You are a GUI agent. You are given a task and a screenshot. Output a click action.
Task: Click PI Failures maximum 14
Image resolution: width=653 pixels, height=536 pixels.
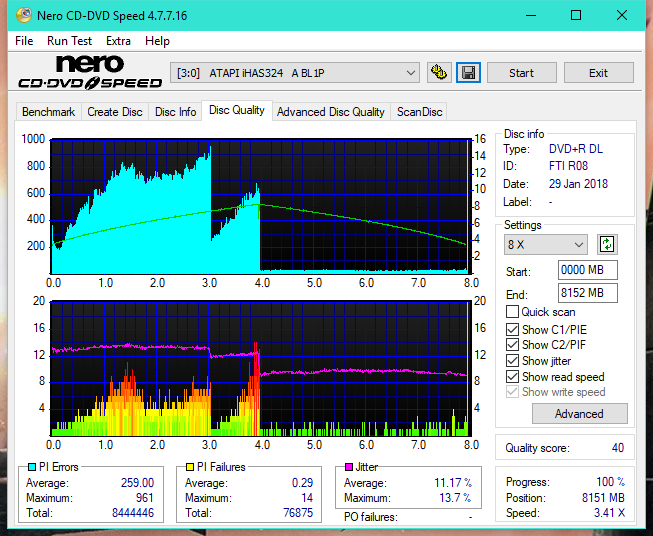click(x=307, y=498)
